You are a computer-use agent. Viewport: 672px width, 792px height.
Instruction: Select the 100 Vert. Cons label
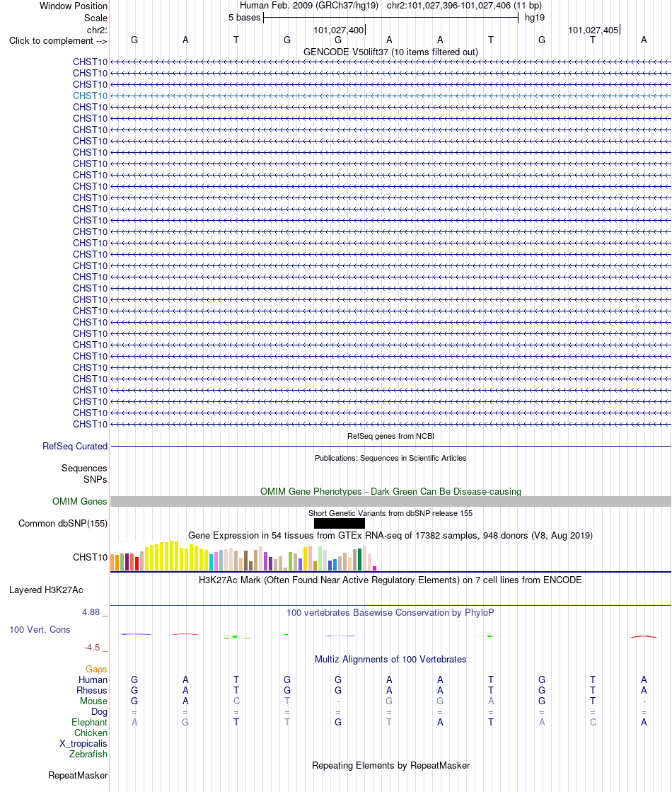(40, 630)
